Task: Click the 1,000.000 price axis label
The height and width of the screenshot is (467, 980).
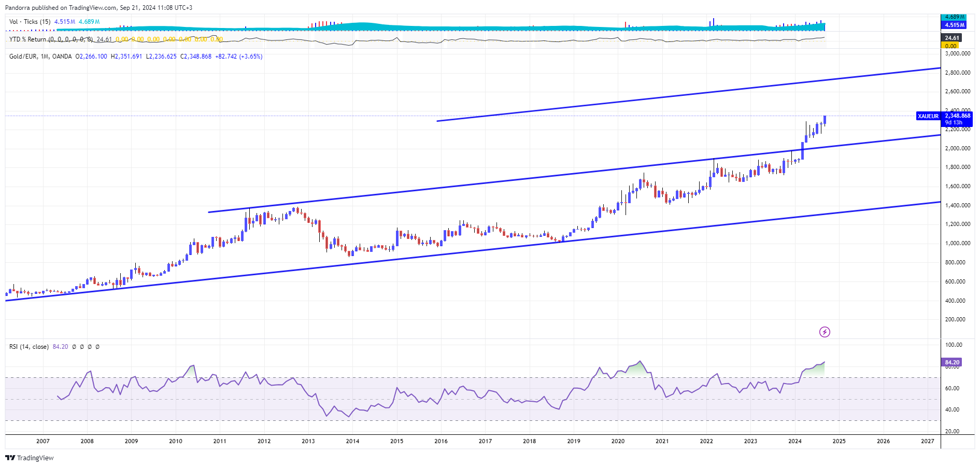Action: tap(958, 243)
